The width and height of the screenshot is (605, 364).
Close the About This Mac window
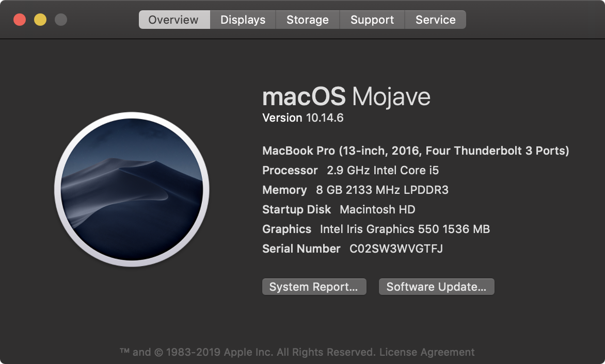[x=20, y=20]
